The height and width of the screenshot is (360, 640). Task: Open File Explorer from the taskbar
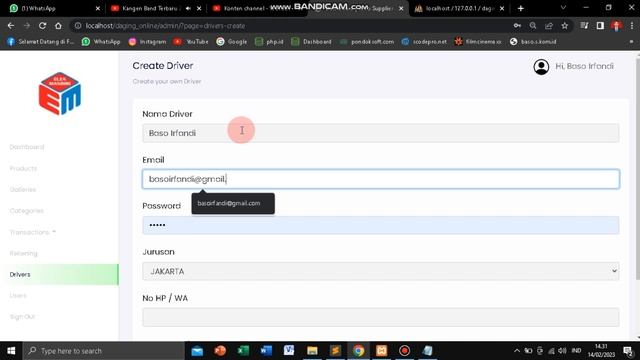pyautogui.click(x=312, y=351)
